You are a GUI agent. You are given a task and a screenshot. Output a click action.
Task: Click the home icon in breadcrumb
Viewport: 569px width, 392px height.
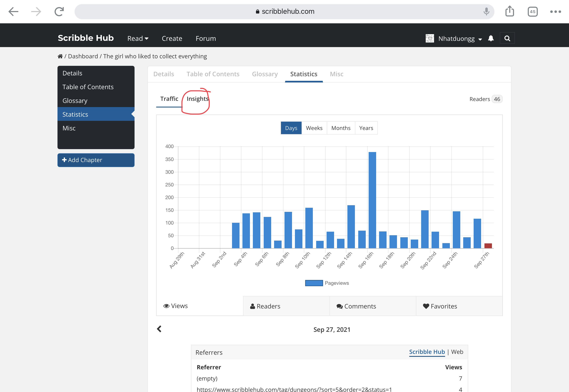60,56
